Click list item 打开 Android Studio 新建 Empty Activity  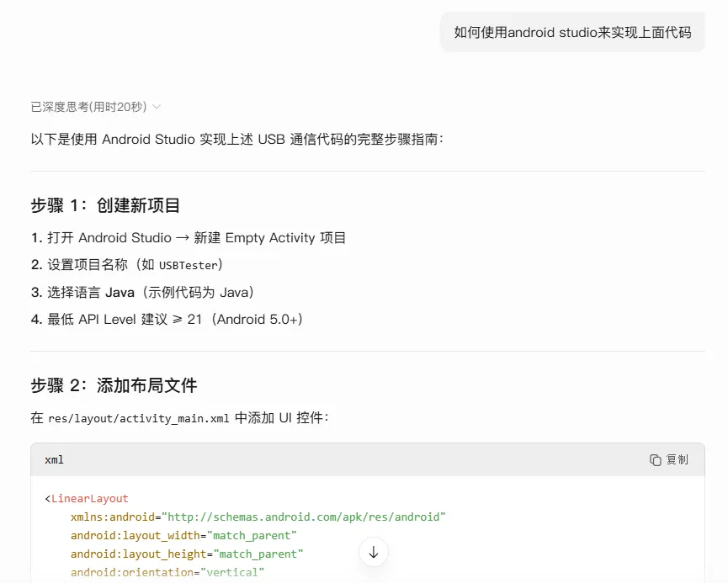[x=189, y=237]
